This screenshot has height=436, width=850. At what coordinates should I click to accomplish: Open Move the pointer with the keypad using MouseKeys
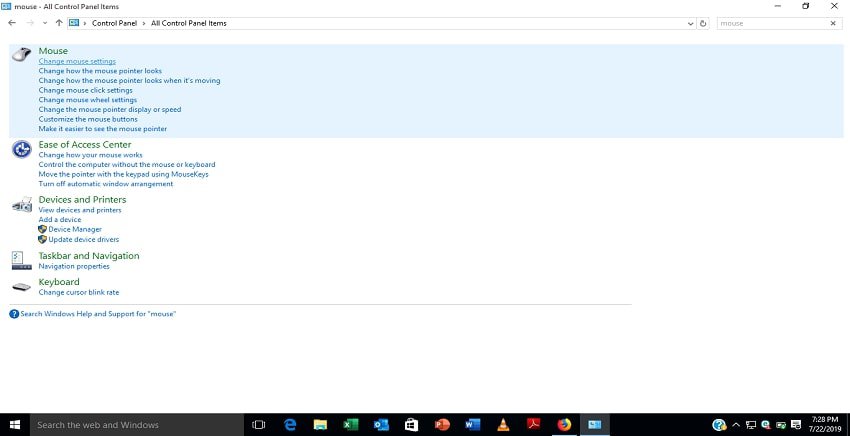(124, 174)
